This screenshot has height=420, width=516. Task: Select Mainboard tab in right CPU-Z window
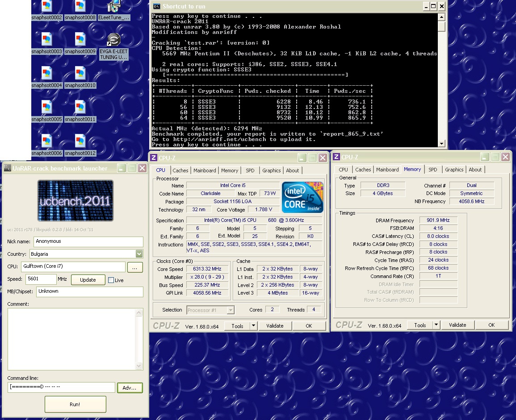tap(387, 170)
